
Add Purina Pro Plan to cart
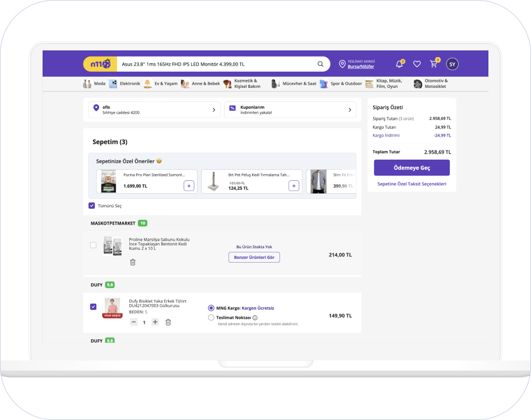(x=189, y=186)
